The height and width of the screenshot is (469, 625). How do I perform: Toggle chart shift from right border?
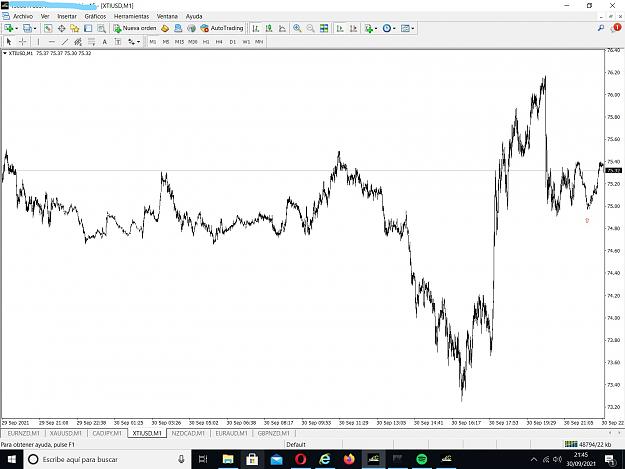tap(353, 28)
